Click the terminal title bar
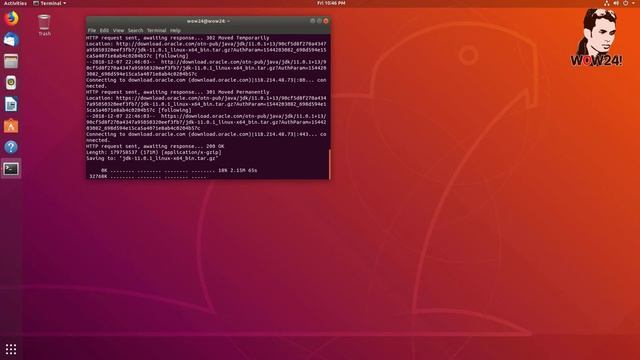This screenshot has width=640, height=360. [x=208, y=21]
